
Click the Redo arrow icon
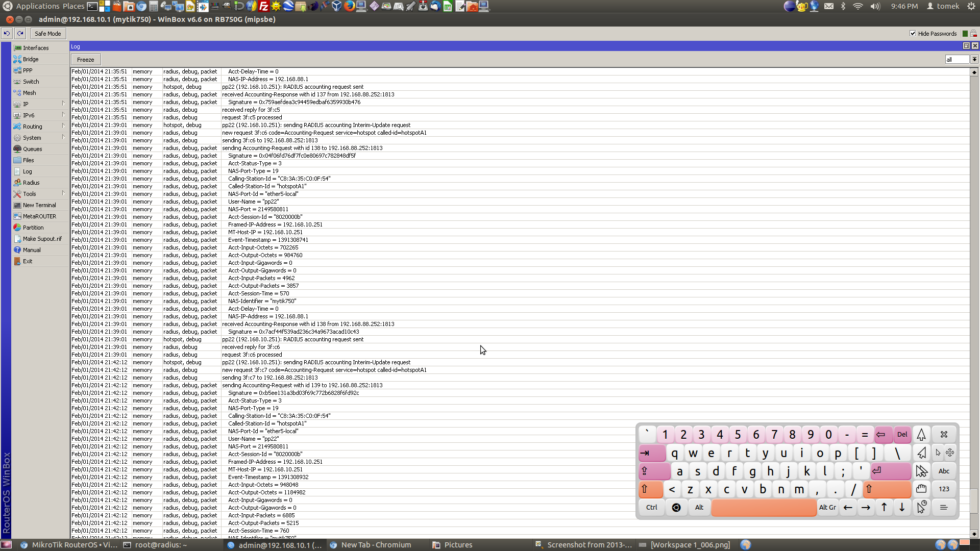pos(20,34)
